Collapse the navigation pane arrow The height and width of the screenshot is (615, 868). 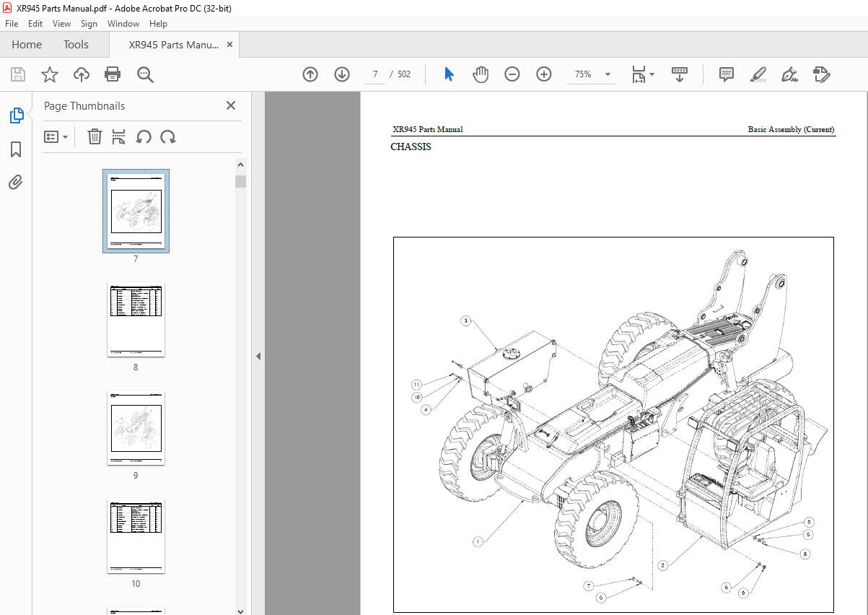pyautogui.click(x=258, y=356)
